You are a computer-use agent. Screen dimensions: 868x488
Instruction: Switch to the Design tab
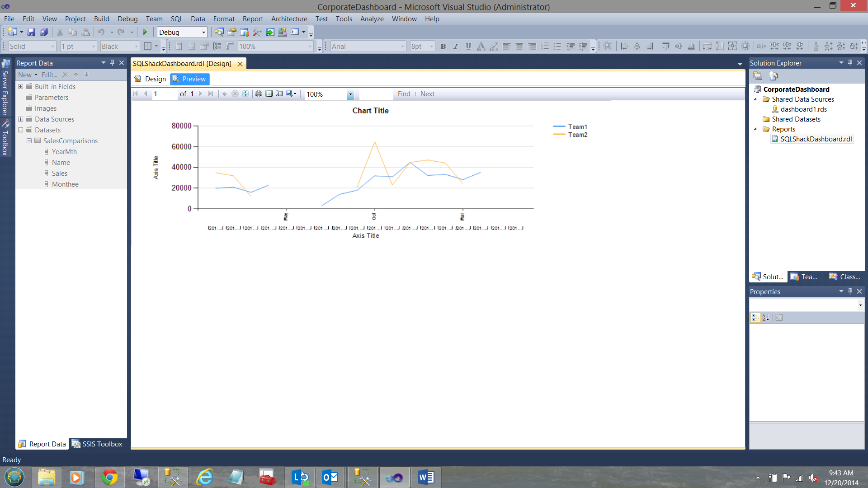[151, 79]
